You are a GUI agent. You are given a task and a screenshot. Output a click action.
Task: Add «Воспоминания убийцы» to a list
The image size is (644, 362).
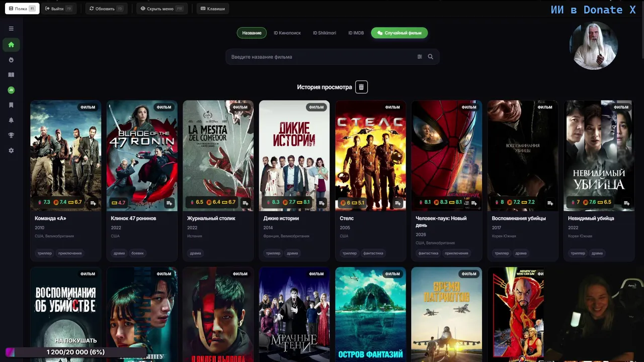[550, 203]
